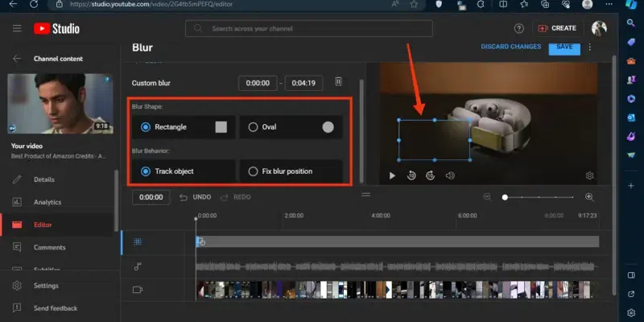The width and height of the screenshot is (644, 322).
Task: Mute the preview volume
Action: (450, 175)
